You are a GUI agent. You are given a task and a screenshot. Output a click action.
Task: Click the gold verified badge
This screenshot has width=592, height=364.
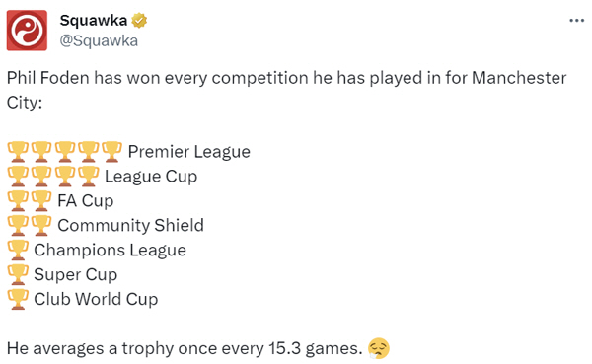point(139,20)
